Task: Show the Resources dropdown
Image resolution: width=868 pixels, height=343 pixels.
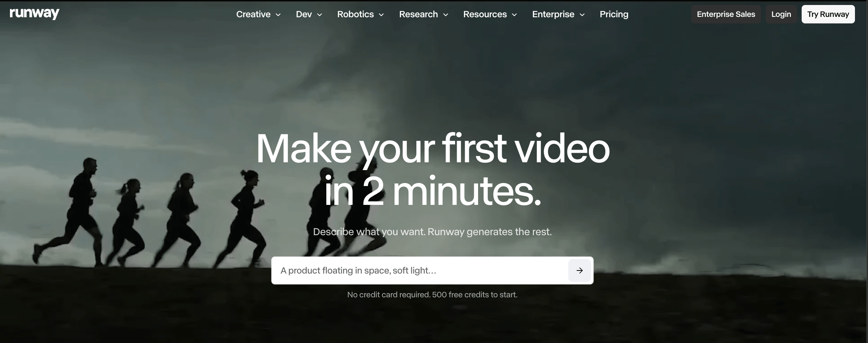Action: coord(490,14)
